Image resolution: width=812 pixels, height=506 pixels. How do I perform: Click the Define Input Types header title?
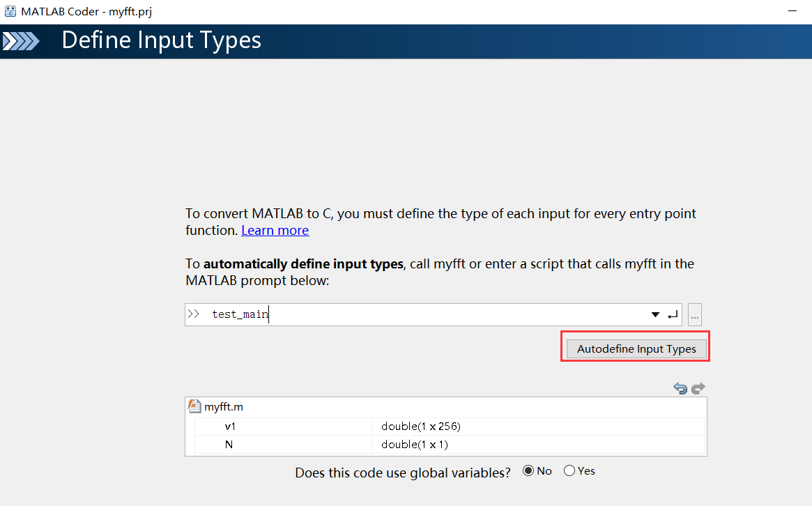point(161,40)
